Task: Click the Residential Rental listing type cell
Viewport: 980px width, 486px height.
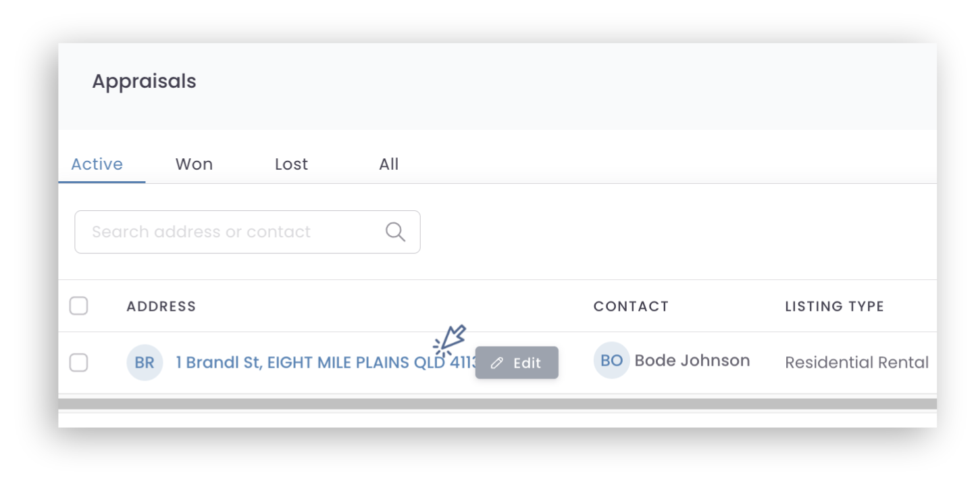Action: click(856, 363)
